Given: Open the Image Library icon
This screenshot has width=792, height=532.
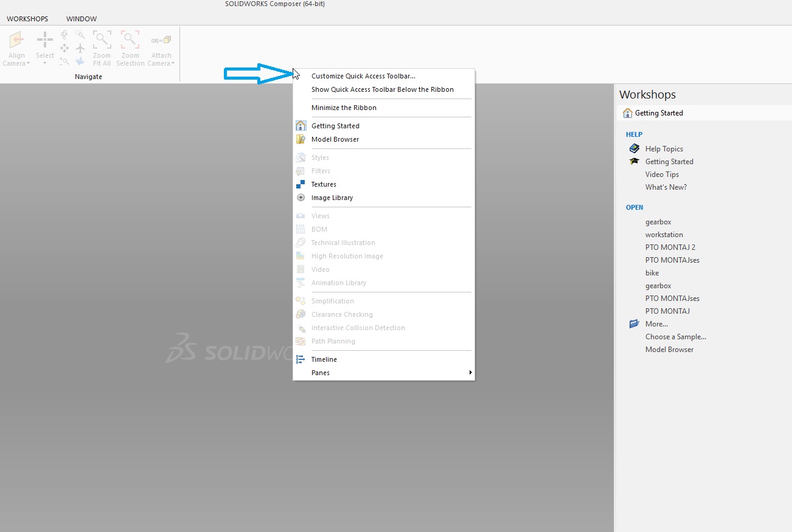Looking at the screenshot, I should click(300, 198).
